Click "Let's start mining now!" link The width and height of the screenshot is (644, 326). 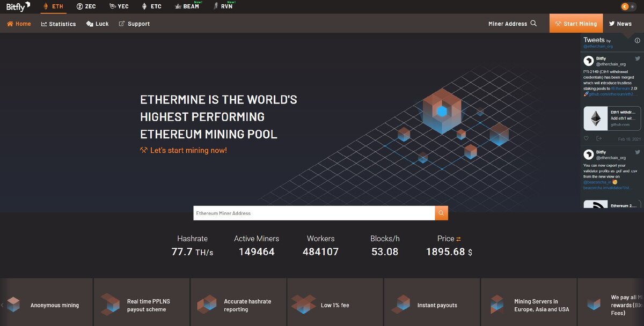pyautogui.click(x=184, y=150)
